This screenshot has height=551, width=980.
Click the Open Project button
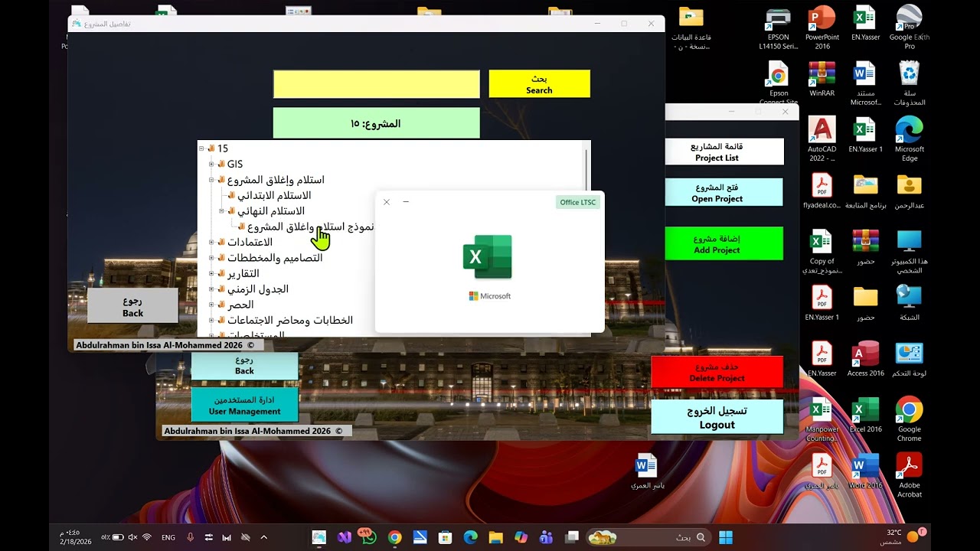(x=724, y=192)
